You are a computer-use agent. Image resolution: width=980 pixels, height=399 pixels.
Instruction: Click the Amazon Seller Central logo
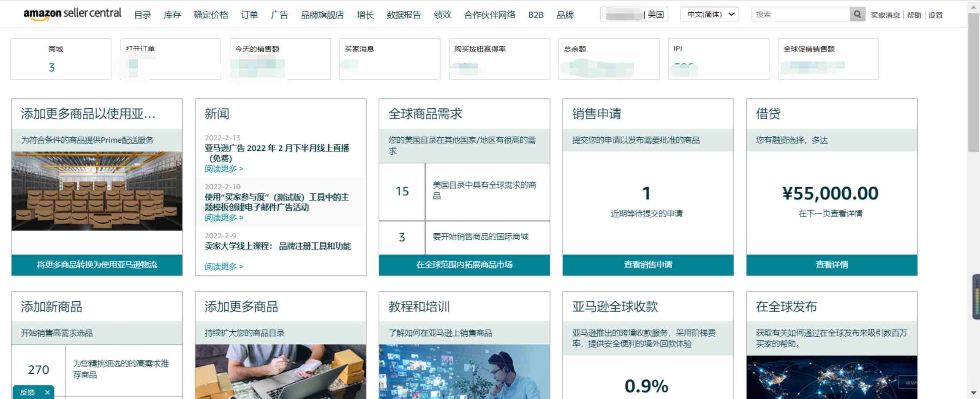[x=72, y=14]
